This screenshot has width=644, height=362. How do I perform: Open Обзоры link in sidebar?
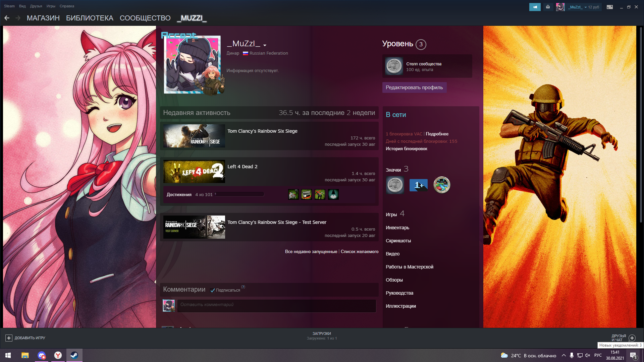point(394,280)
